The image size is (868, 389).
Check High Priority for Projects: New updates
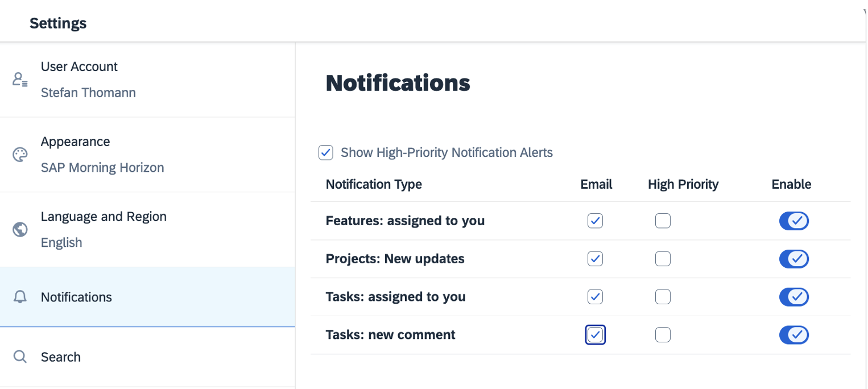click(x=663, y=259)
